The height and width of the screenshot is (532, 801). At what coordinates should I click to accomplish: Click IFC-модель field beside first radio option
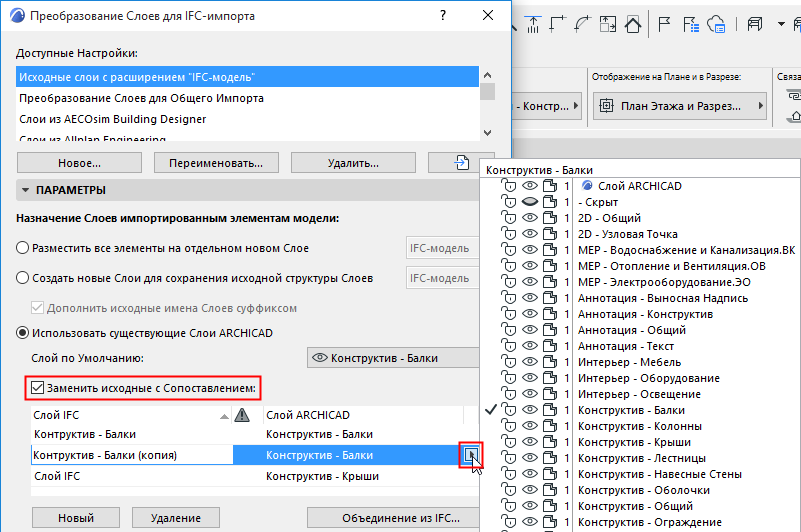pyautogui.click(x=442, y=248)
